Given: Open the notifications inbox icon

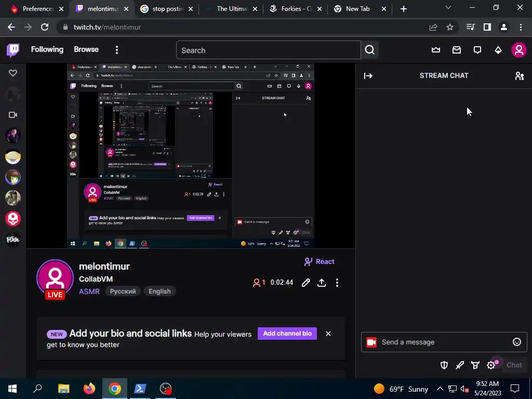Looking at the screenshot, I should click(457, 50).
